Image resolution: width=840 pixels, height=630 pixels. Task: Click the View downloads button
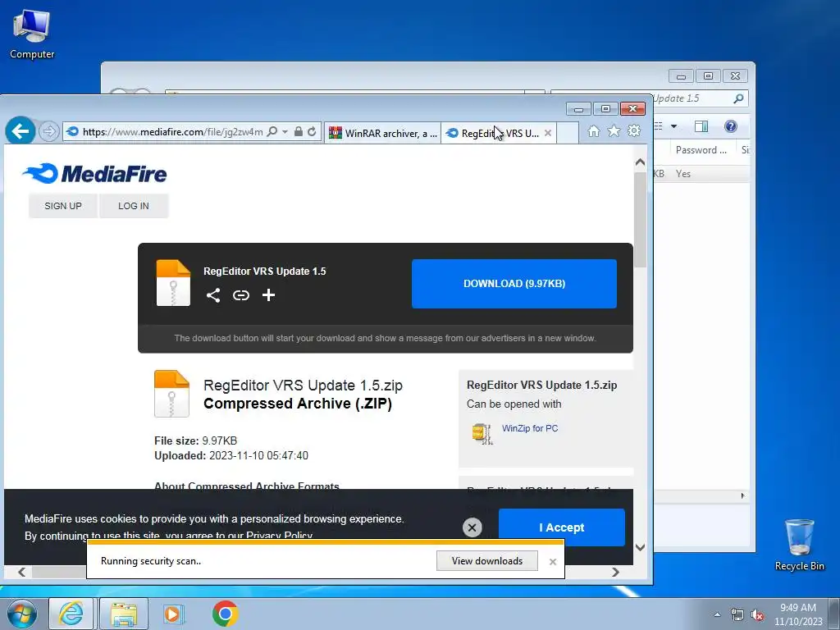pos(487,561)
